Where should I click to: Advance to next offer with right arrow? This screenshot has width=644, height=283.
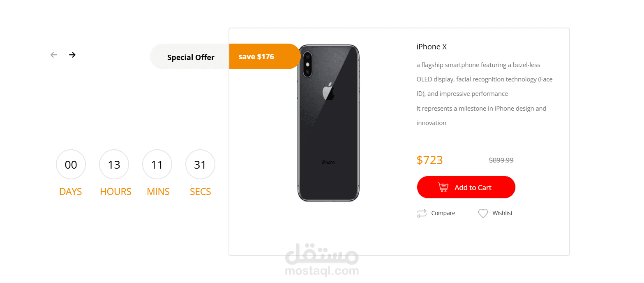pos(72,55)
